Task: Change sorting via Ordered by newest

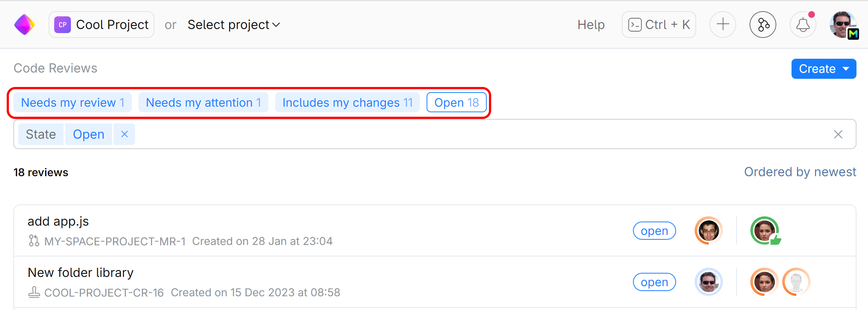Action: click(800, 172)
